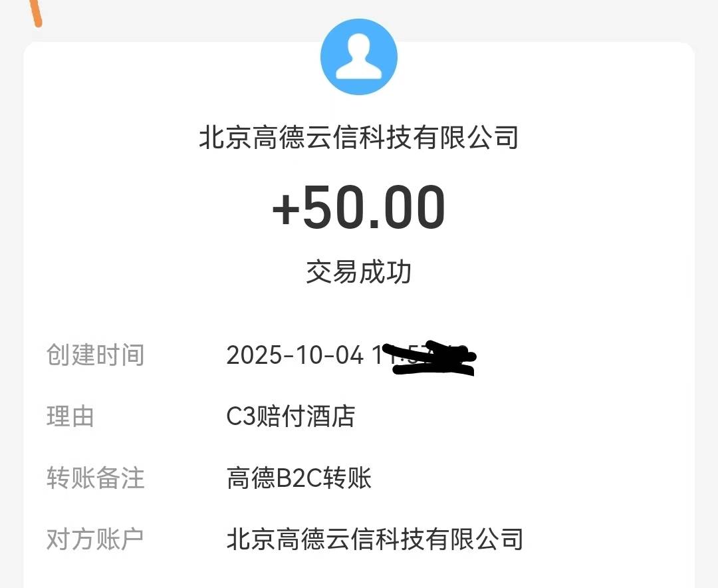This screenshot has width=718, height=588.
Task: Tap the visible hour digits after the date
Action: point(380,355)
